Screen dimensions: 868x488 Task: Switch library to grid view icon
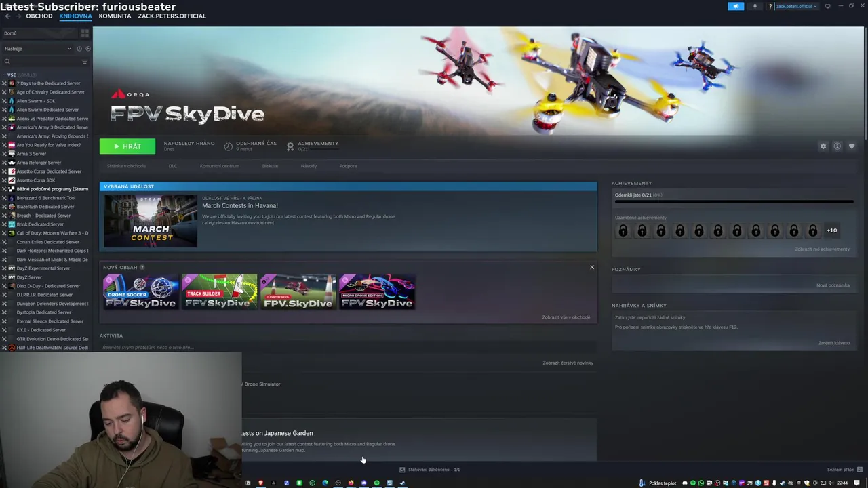point(85,33)
